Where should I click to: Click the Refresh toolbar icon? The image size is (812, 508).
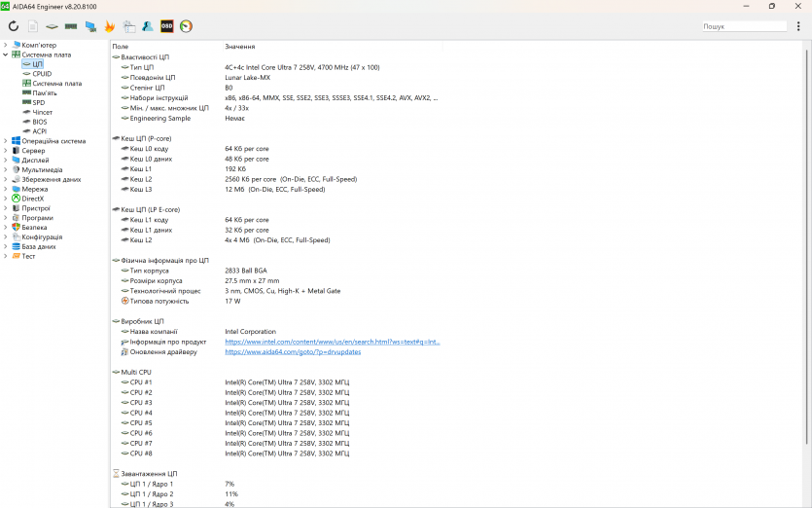click(14, 26)
